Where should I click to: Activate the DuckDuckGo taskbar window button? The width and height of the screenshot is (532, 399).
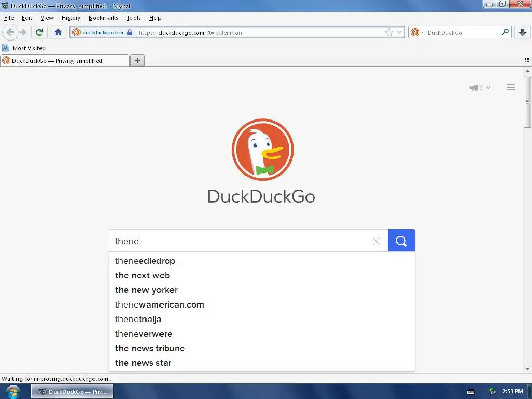point(72,392)
